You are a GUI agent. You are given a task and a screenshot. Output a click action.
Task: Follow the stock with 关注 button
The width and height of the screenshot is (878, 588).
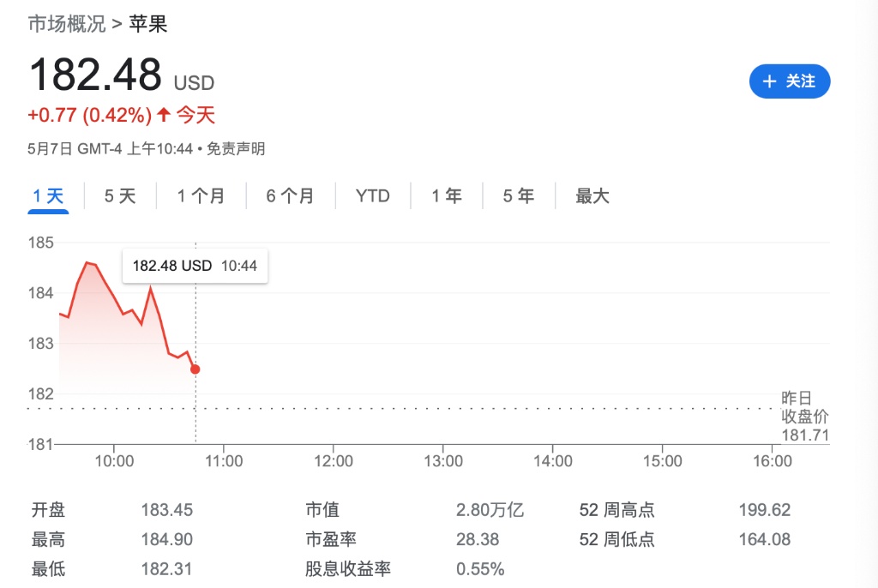tap(790, 81)
